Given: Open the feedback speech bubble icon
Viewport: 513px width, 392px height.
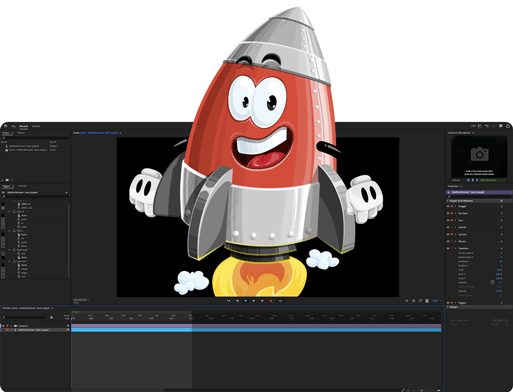Looking at the screenshot, I should click(x=501, y=126).
